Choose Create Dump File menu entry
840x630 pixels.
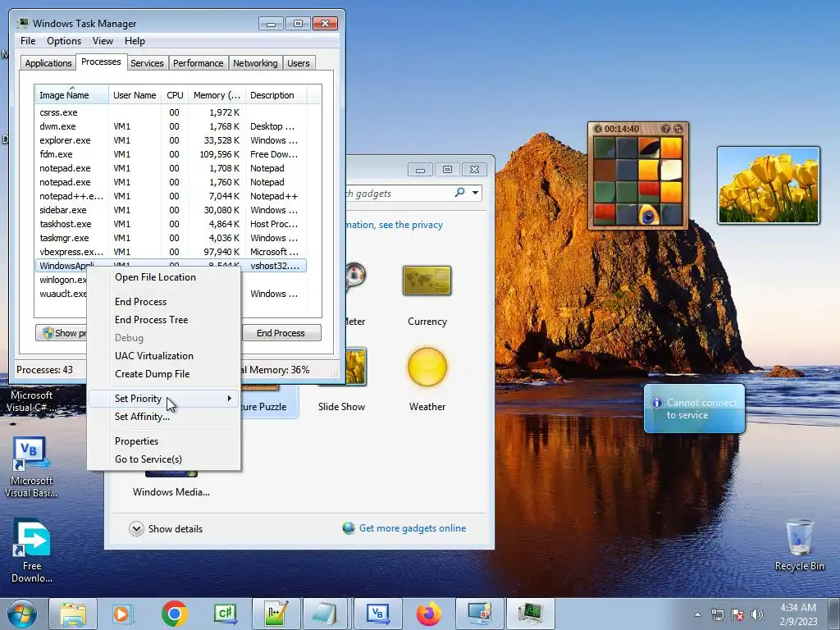pyautogui.click(x=163, y=374)
